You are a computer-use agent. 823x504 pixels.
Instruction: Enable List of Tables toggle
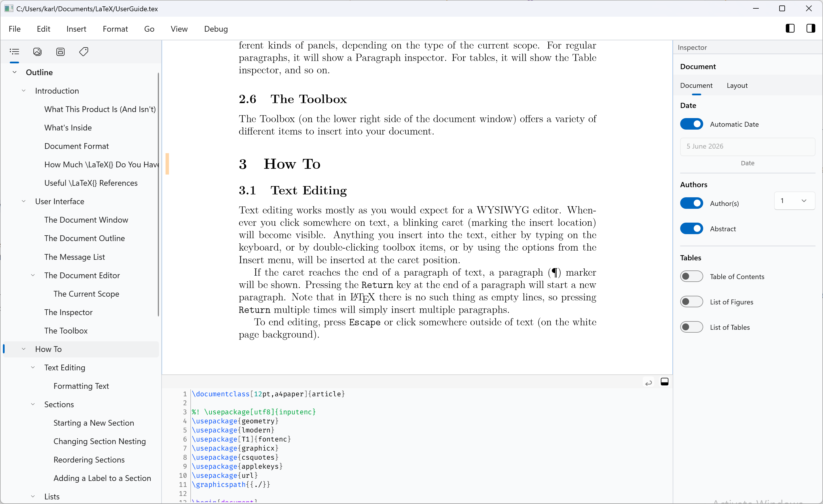691,327
